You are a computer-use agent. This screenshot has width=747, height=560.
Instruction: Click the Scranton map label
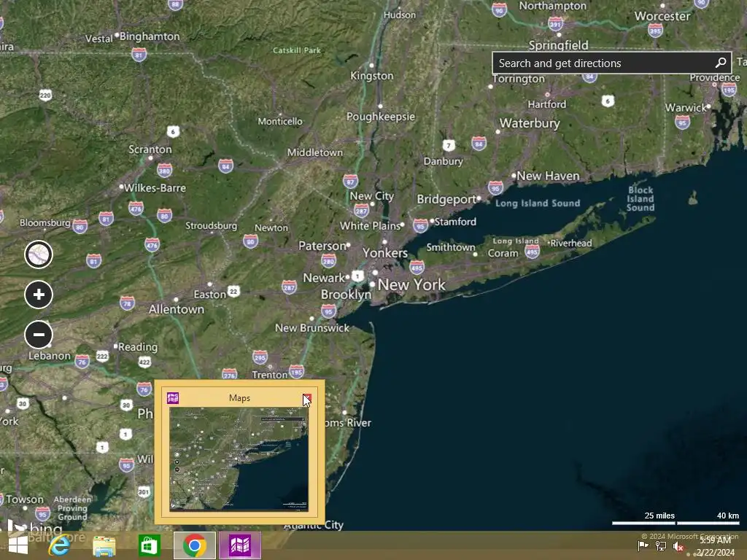pyautogui.click(x=150, y=149)
